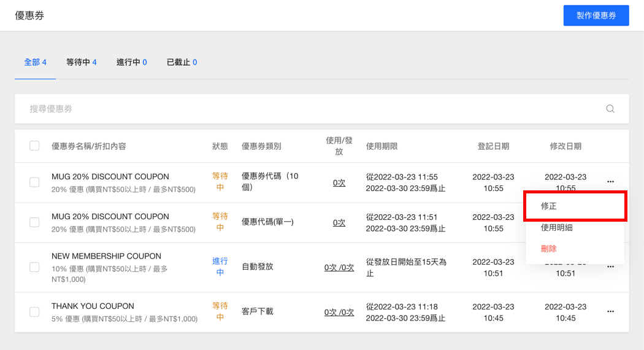Toggle the select-all header checkbox
Viewport: 644px width, 350px height.
pyautogui.click(x=34, y=146)
